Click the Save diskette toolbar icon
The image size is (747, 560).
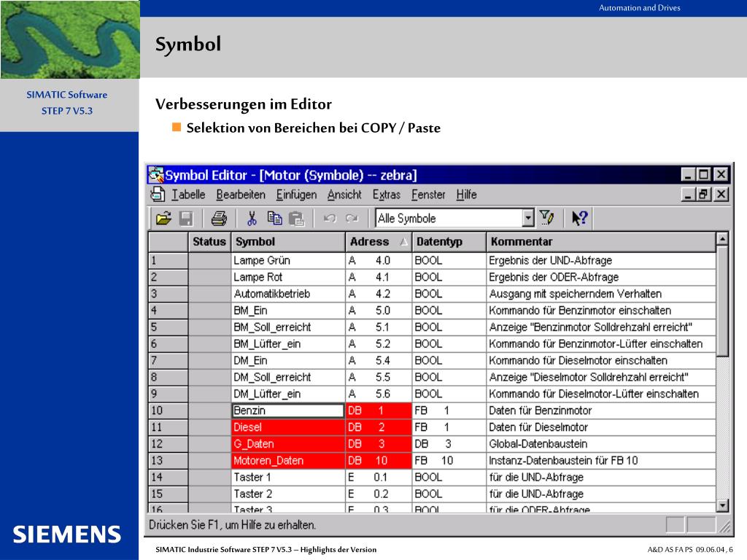click(186, 219)
